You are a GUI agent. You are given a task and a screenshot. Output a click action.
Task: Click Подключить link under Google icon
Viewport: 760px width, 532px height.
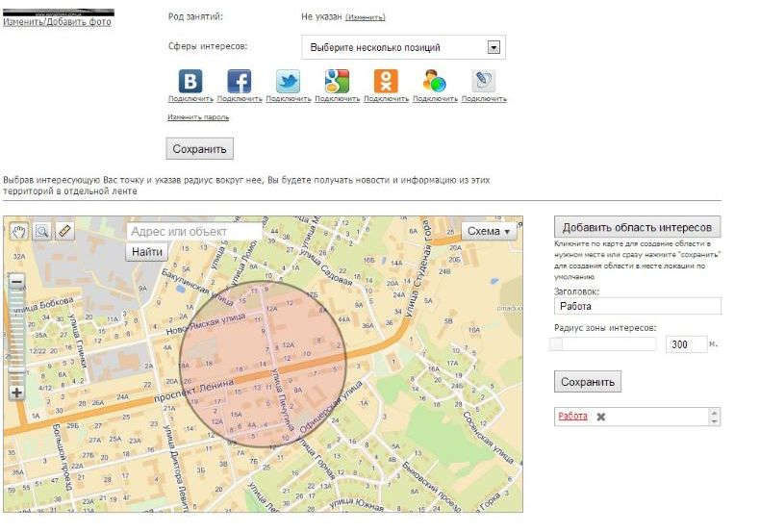(x=338, y=99)
